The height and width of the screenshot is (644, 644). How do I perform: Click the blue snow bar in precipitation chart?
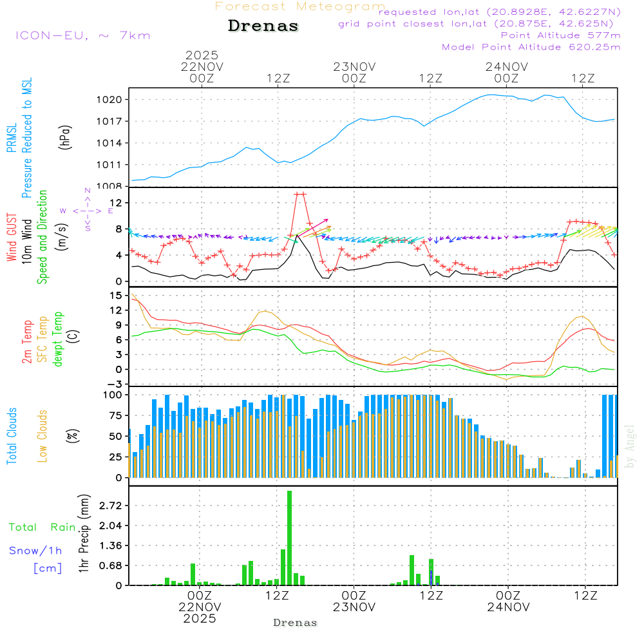click(x=431, y=576)
